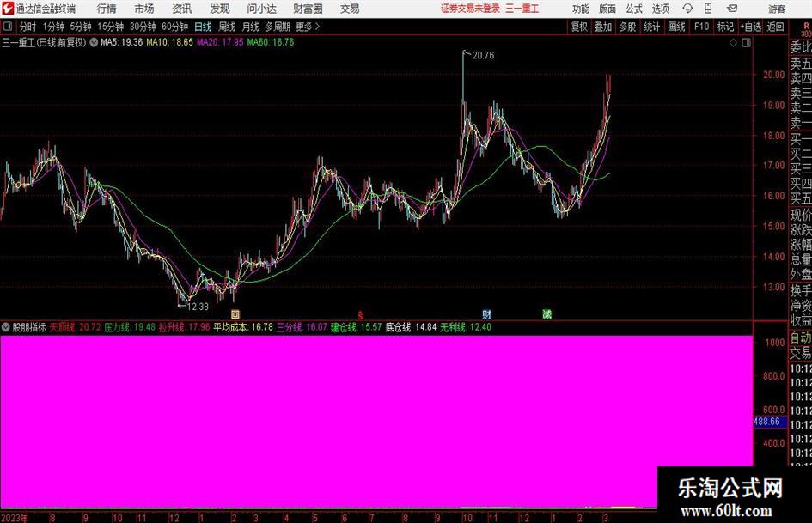Image resolution: width=812 pixels, height=523 pixels.
Task: Toggle side panel icon at chart corner
Action: [x=746, y=43]
